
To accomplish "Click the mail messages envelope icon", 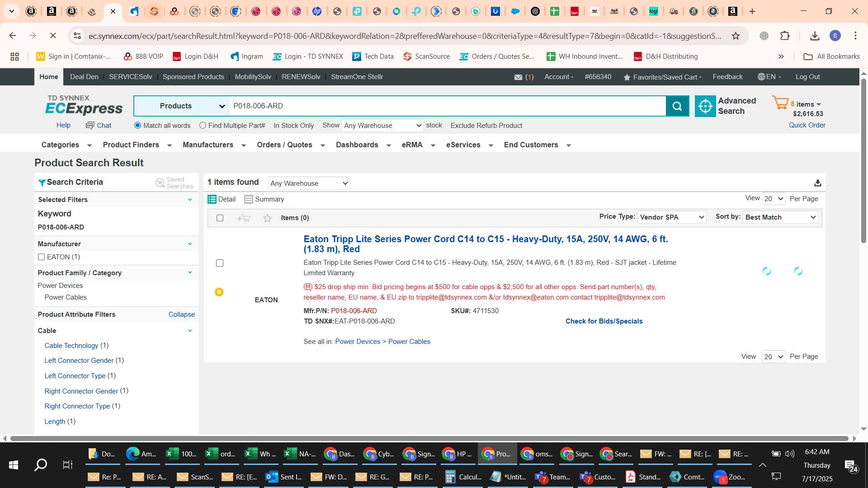I will click(518, 77).
